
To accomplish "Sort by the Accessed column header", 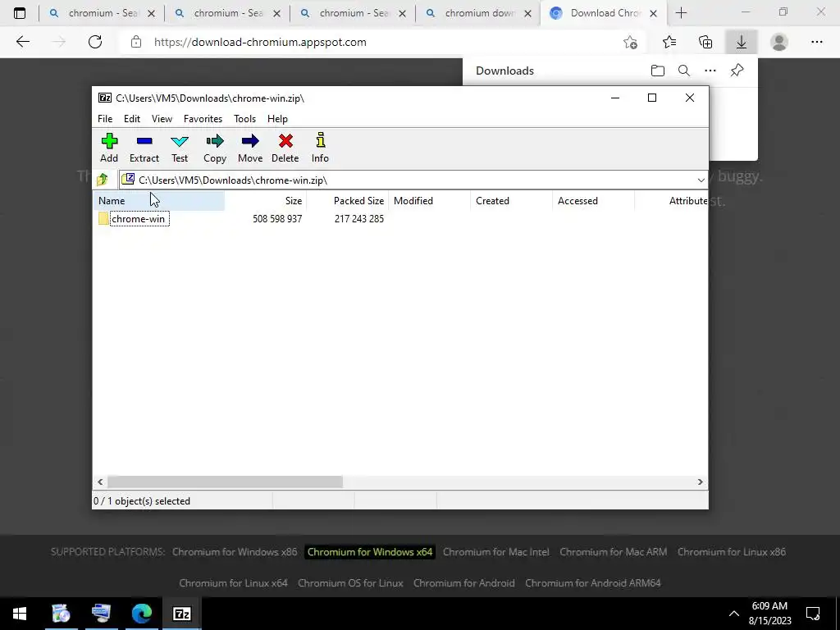I will (594, 201).
